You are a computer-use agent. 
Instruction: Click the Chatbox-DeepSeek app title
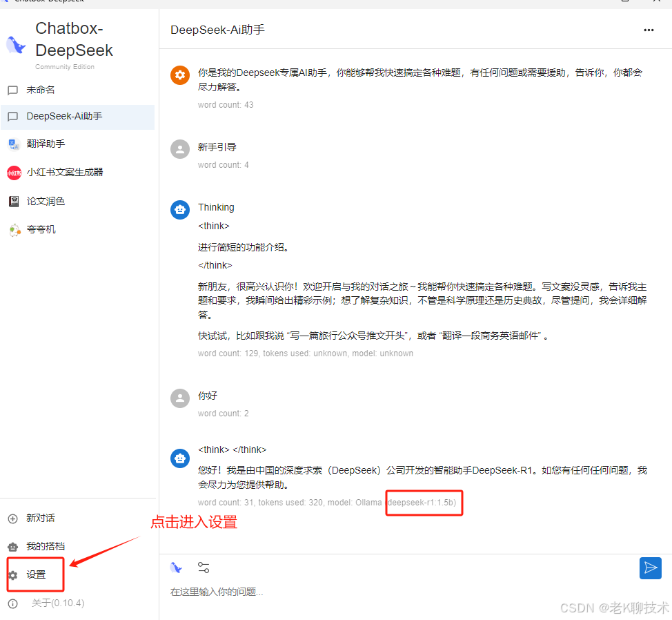coord(74,39)
